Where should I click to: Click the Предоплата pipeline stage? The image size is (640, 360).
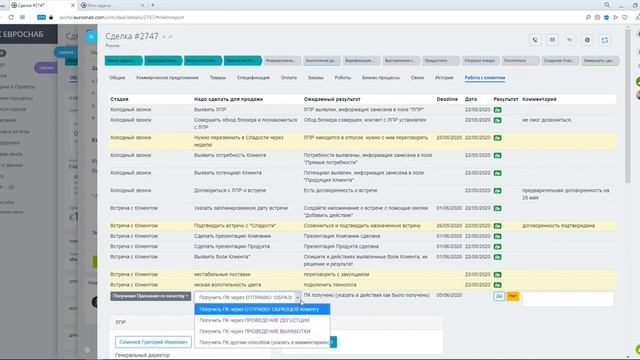click(440, 61)
